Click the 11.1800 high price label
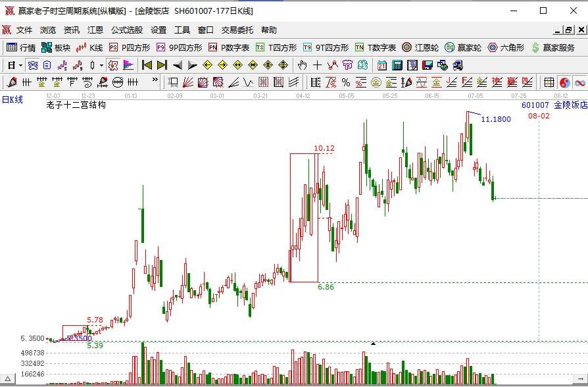The height and width of the screenshot is (387, 588). (x=496, y=119)
